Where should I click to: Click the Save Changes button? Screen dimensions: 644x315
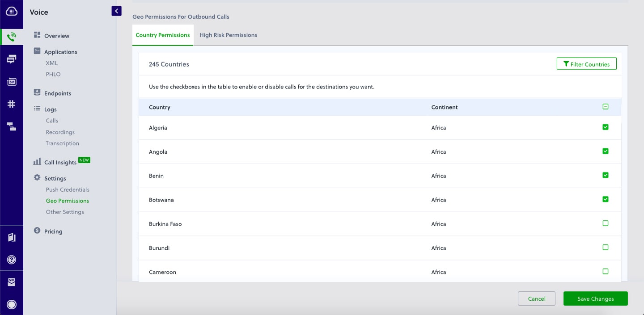pos(595,298)
